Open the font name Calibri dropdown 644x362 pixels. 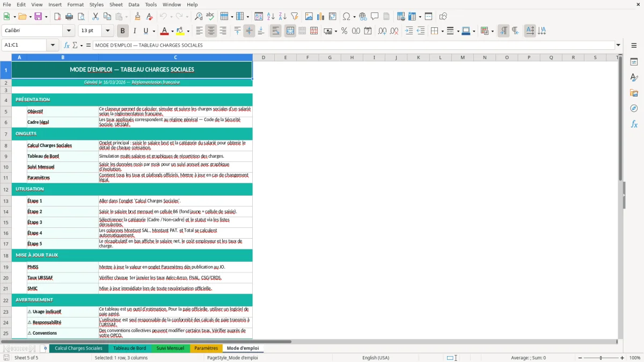(x=68, y=31)
